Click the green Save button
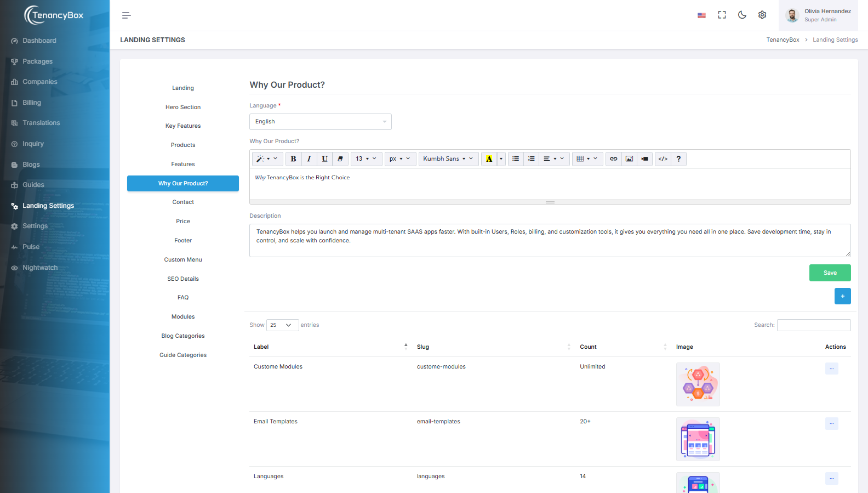The width and height of the screenshot is (868, 493). click(x=830, y=273)
